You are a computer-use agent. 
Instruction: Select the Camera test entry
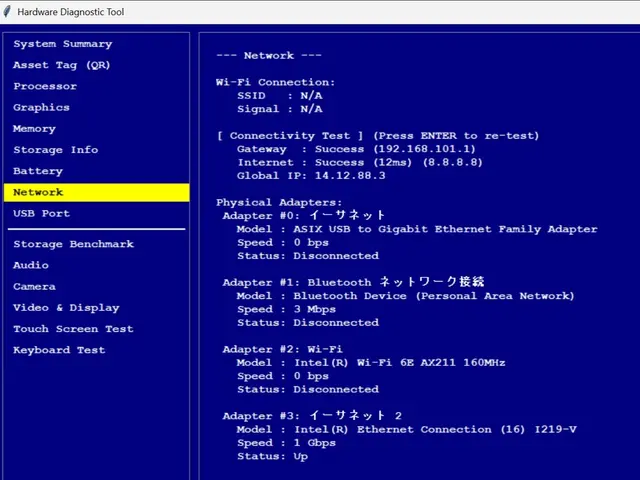(x=34, y=286)
